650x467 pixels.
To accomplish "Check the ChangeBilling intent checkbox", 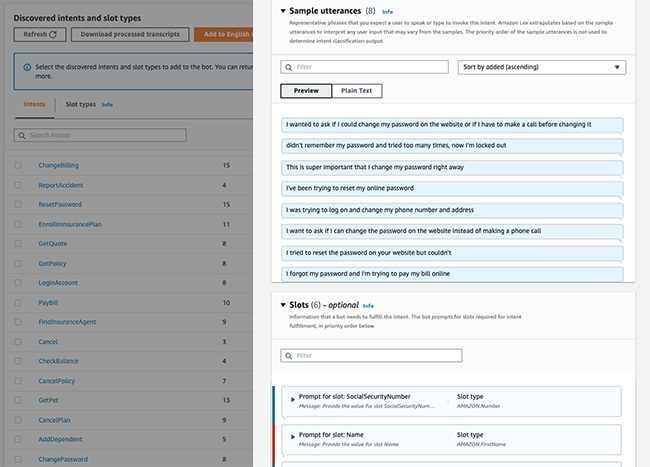I will click(18, 165).
